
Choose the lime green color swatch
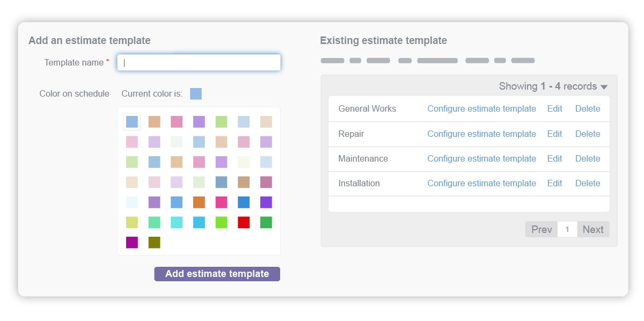point(221,222)
